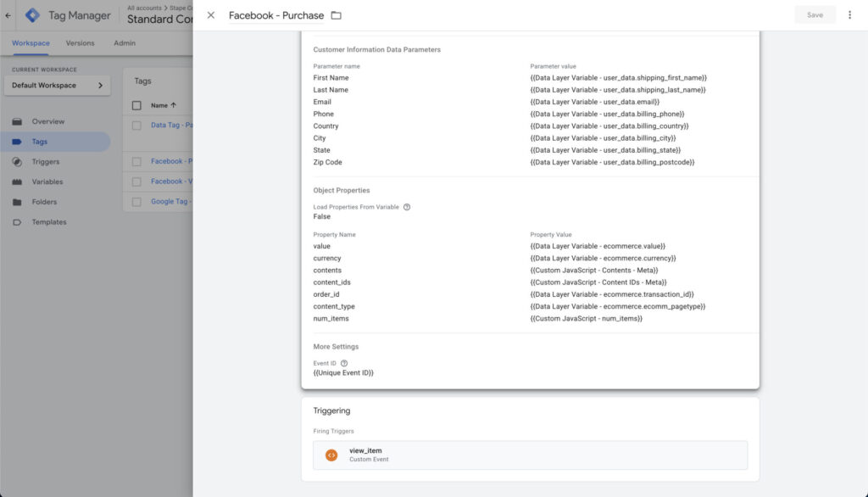Check the Facebook - Purchase row checkbox

point(136,161)
